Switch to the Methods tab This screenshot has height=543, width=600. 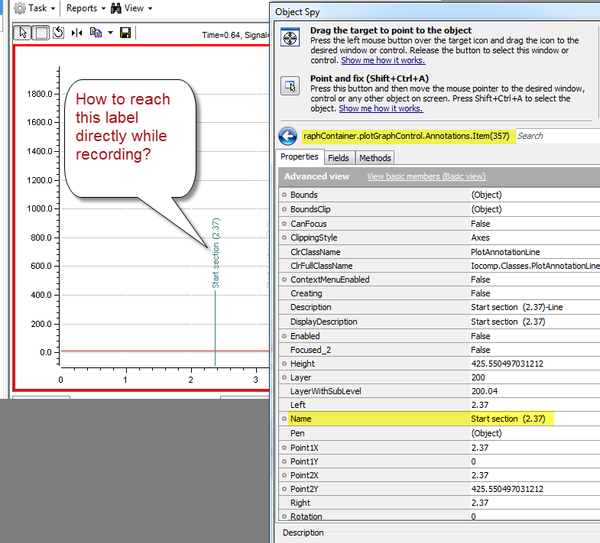374,158
